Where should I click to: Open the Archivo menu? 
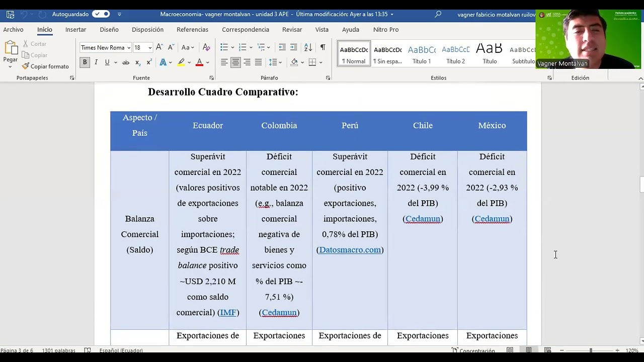pyautogui.click(x=13, y=30)
